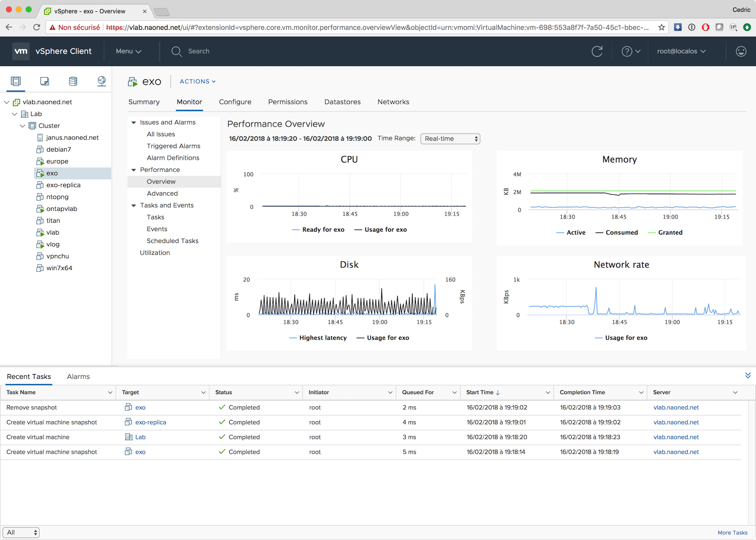Click the green browser extension icon

point(747,27)
